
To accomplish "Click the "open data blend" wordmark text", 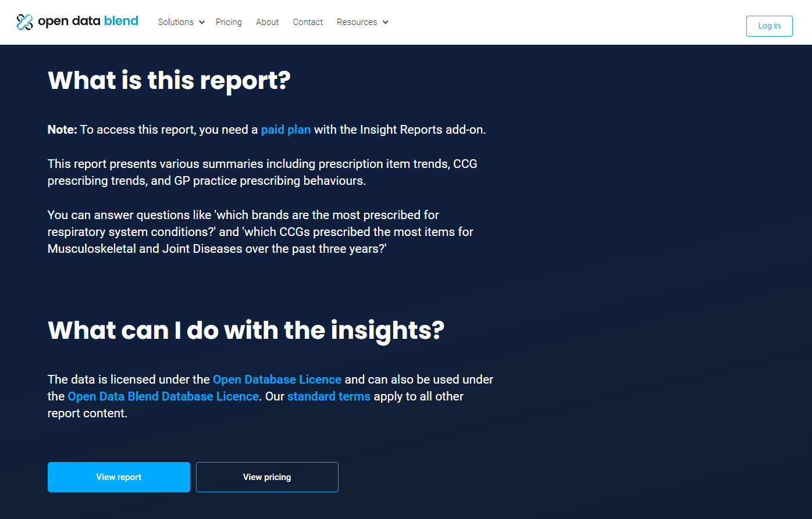I will pyautogui.click(x=88, y=22).
